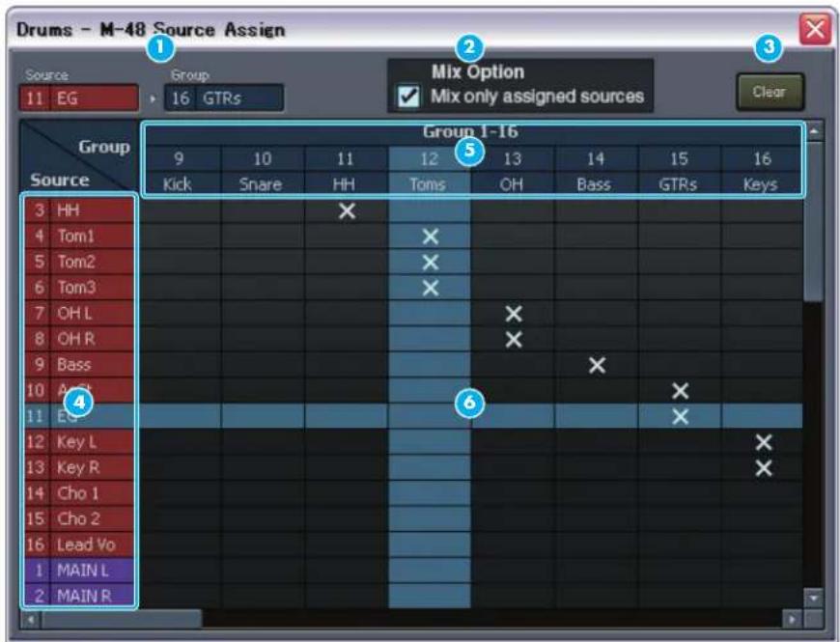The height and width of the screenshot is (642, 840).
Task: Select source row 5 Tom2
Action: [x=79, y=262]
